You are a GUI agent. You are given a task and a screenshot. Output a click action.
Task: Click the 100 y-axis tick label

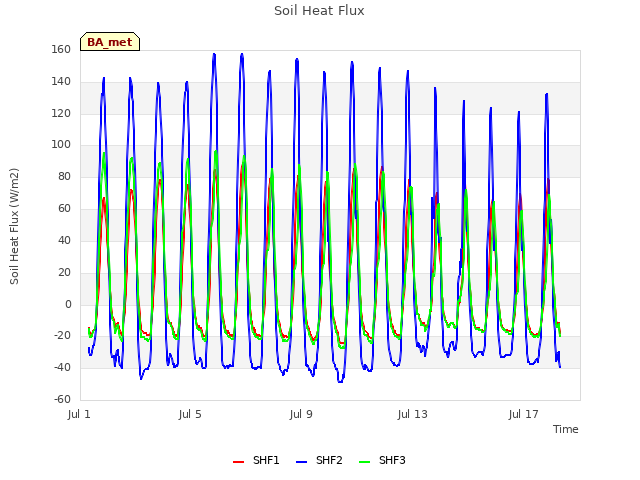tap(61, 145)
